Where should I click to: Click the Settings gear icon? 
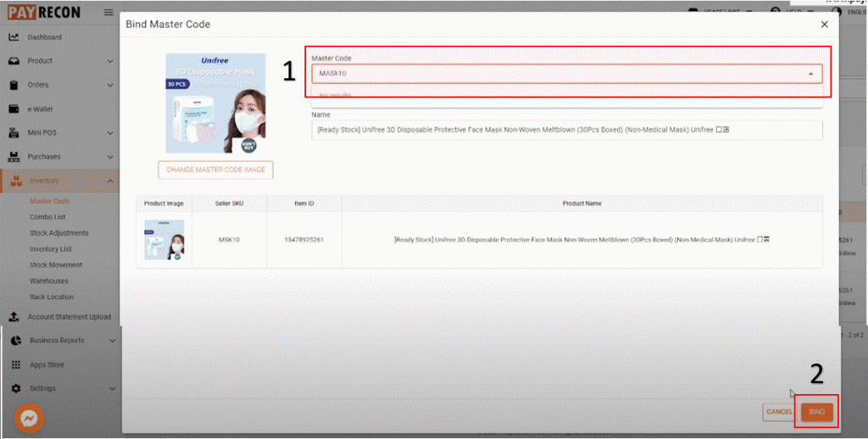click(16, 389)
